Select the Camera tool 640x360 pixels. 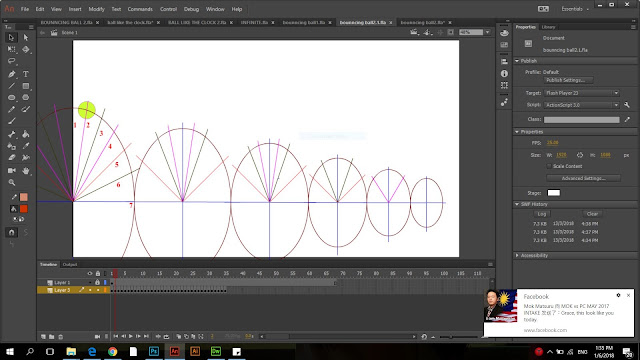pos(11,171)
